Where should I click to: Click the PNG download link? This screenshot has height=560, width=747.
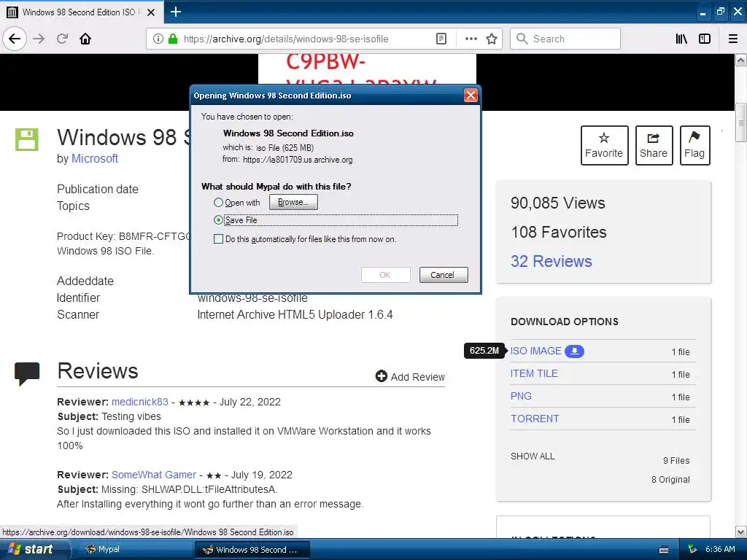pyautogui.click(x=521, y=396)
